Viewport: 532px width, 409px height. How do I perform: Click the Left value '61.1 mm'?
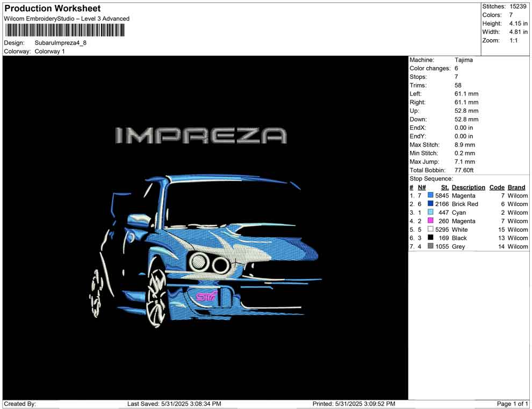point(466,94)
